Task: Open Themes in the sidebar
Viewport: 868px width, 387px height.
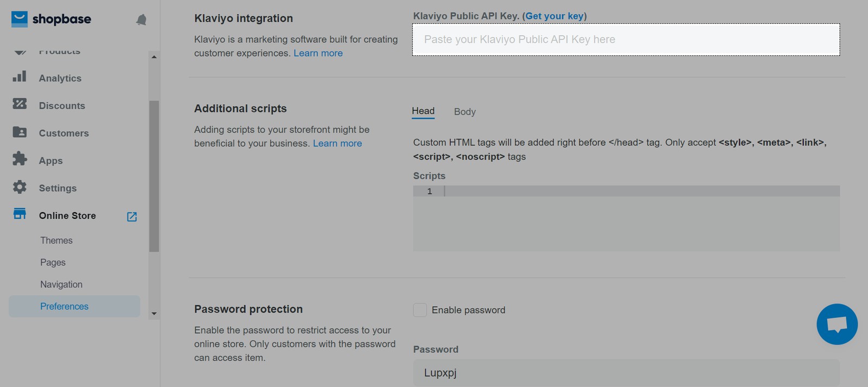Action: [56, 240]
